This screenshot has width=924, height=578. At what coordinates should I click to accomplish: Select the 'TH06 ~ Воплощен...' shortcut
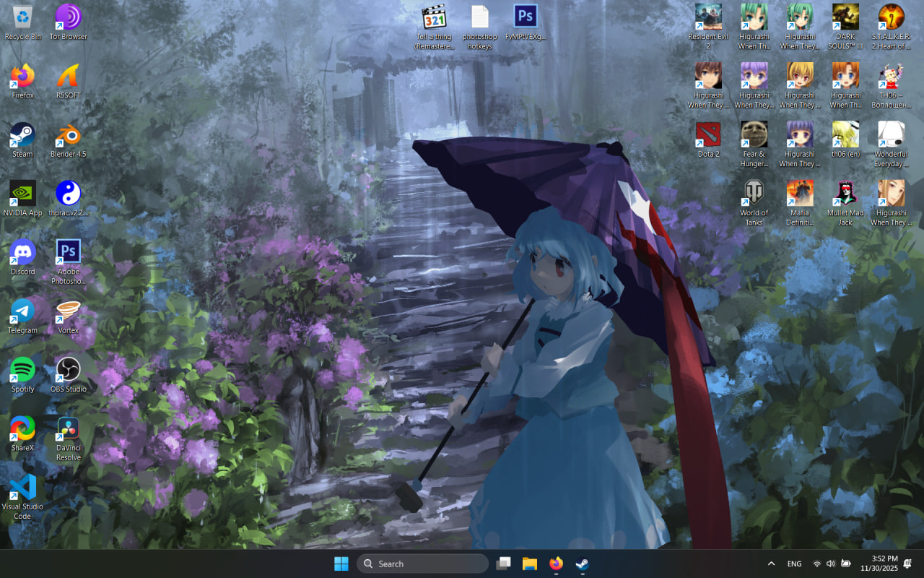point(891,86)
